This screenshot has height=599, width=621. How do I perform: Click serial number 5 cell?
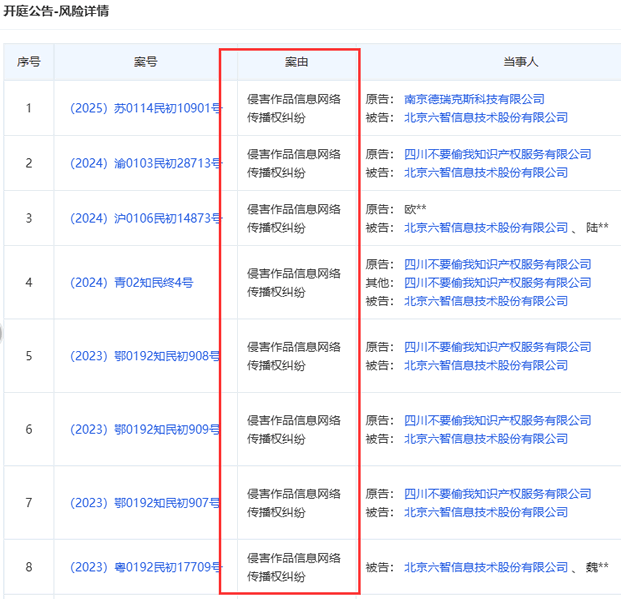click(29, 356)
